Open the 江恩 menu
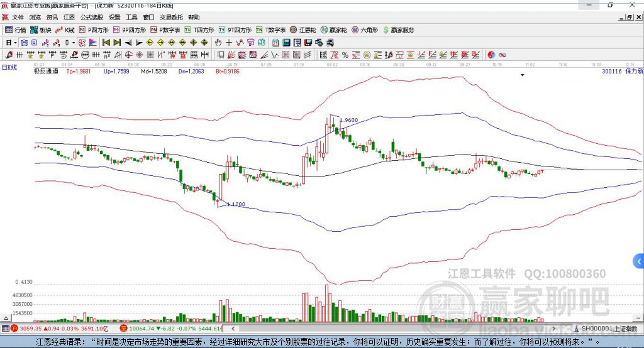Screen dimensions: 644x348 click(x=69, y=17)
